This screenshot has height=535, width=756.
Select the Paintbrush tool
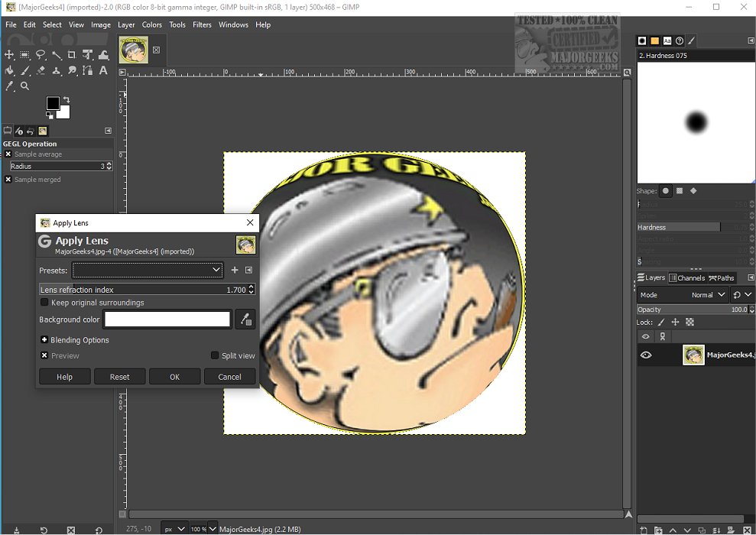pos(24,71)
